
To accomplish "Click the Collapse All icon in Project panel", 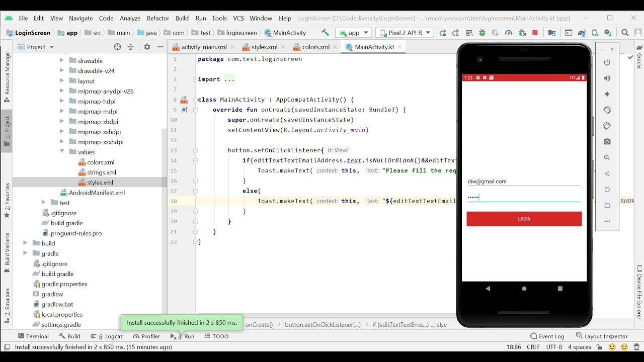I will [x=131, y=47].
